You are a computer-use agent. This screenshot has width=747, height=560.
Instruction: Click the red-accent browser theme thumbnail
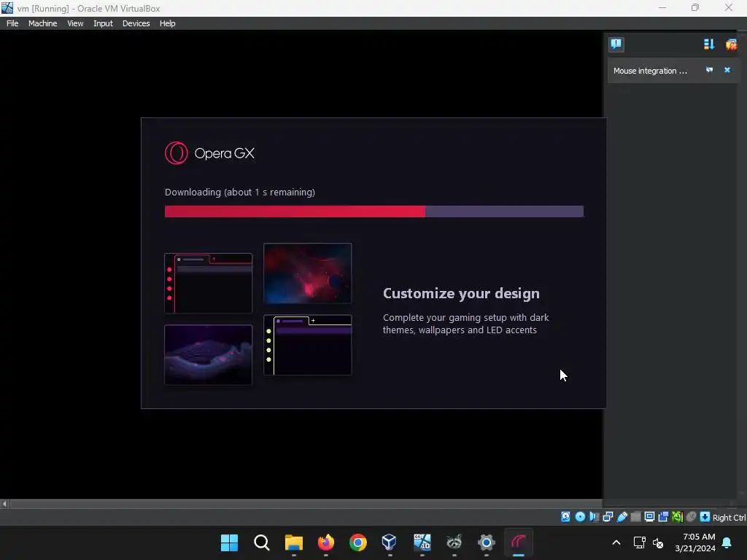pyautogui.click(x=208, y=284)
